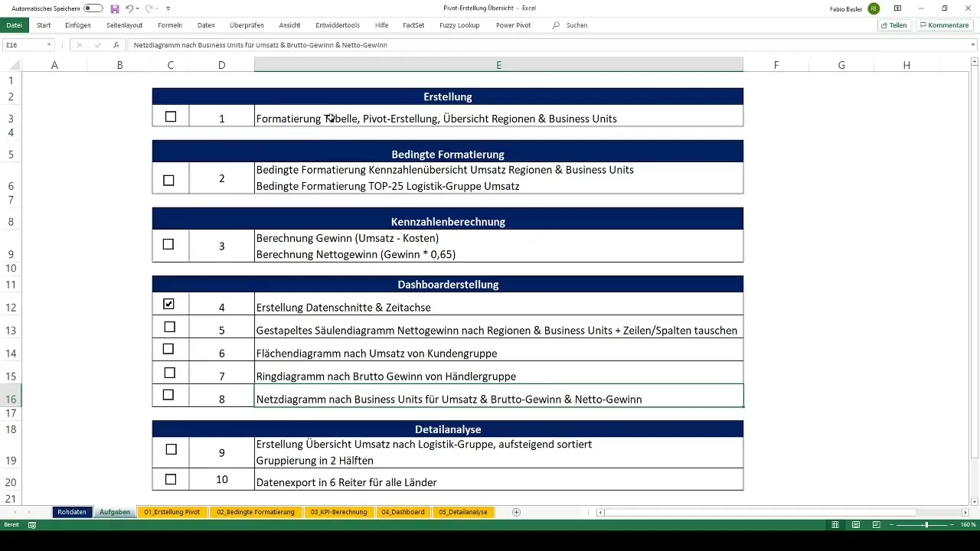The height and width of the screenshot is (551, 980).
Task: Click the 160 % zoom level
Action: (x=969, y=525)
